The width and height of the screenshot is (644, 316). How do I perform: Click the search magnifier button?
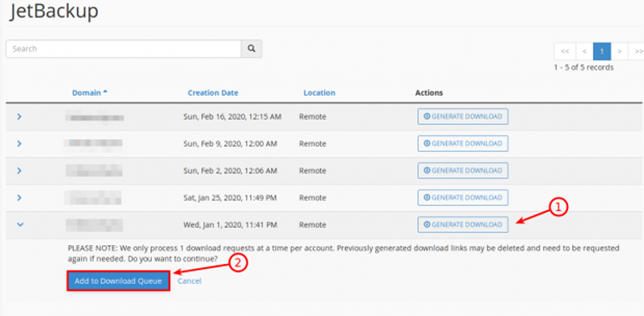click(251, 49)
